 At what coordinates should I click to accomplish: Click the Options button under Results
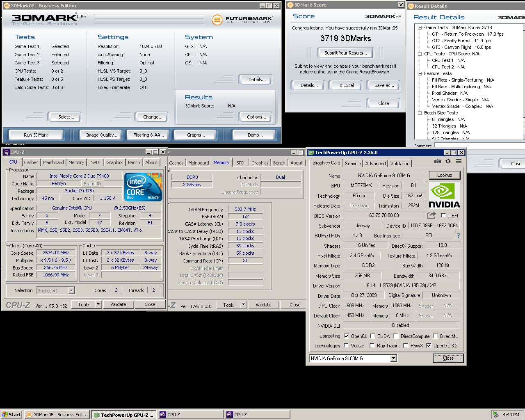pyautogui.click(x=256, y=117)
